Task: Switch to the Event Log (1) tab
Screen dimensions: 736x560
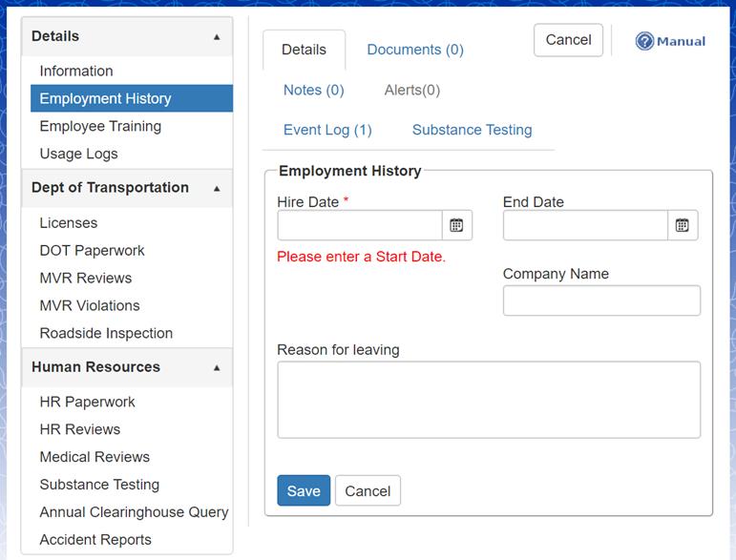Action: [327, 130]
